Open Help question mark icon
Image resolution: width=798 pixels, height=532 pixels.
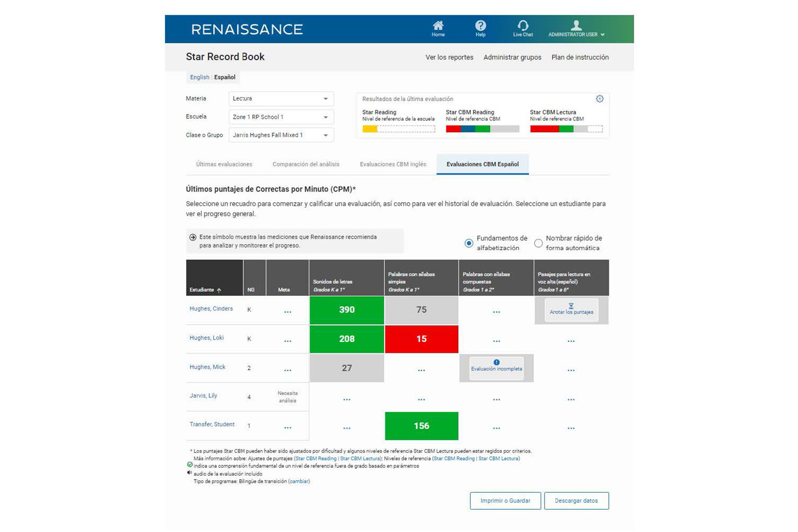tap(480, 26)
